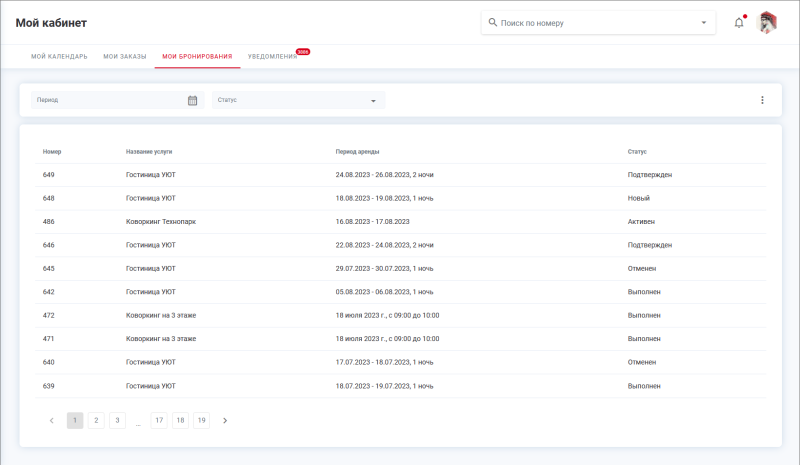Click the Период date input field
Screen dimensions: 800x465
tap(110, 100)
